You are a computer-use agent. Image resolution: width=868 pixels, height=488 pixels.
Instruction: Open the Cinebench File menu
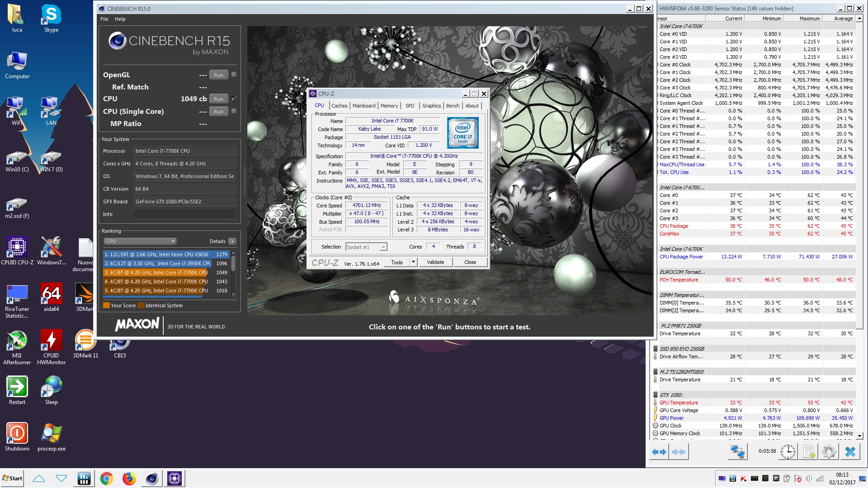pyautogui.click(x=104, y=19)
